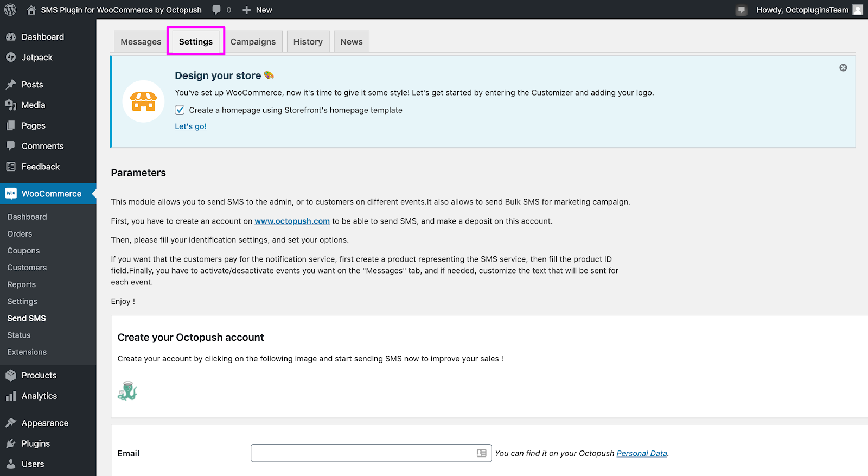Open the Customers submenu item
Screen dimensions: 868x476
27,268
